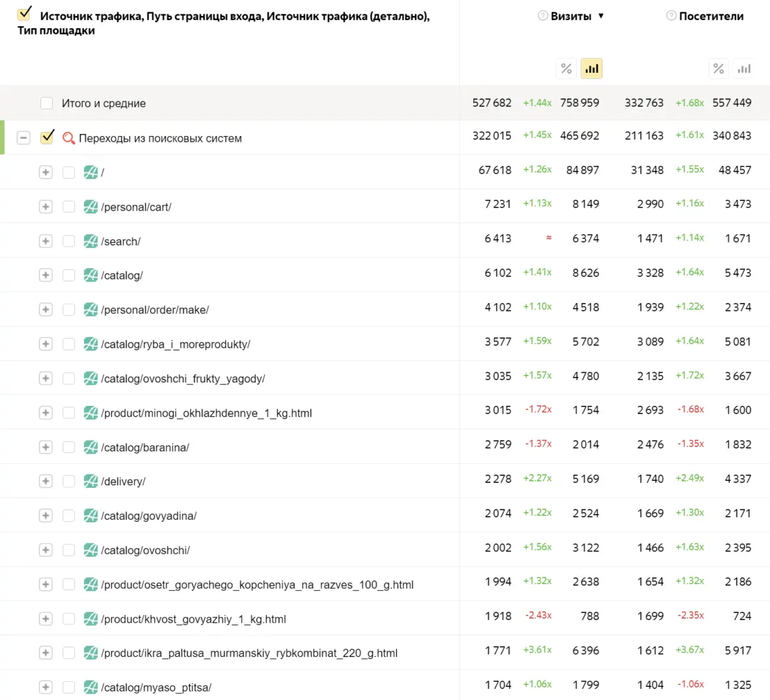This screenshot has height=700, width=770.
Task: Click the percent icon under Посетители
Action: 719,68
